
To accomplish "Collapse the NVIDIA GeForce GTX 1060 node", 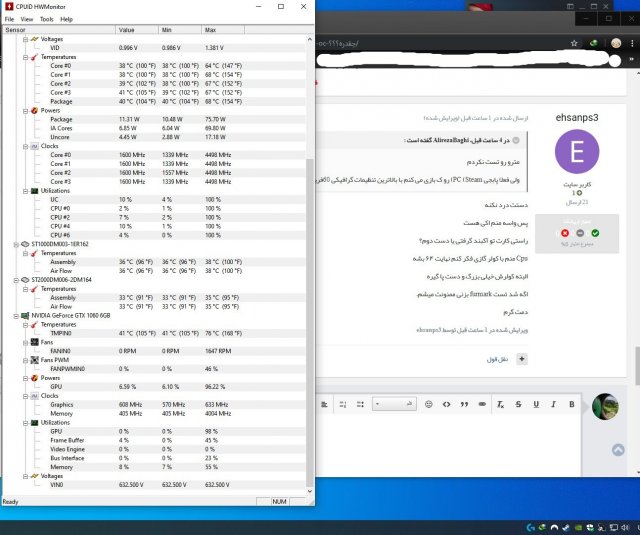I will [x=6, y=316].
